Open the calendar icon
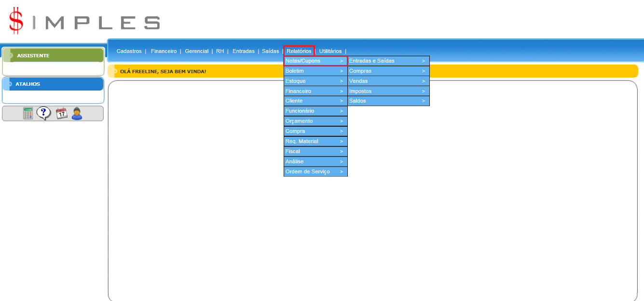This screenshot has height=301, width=644. coord(62,114)
